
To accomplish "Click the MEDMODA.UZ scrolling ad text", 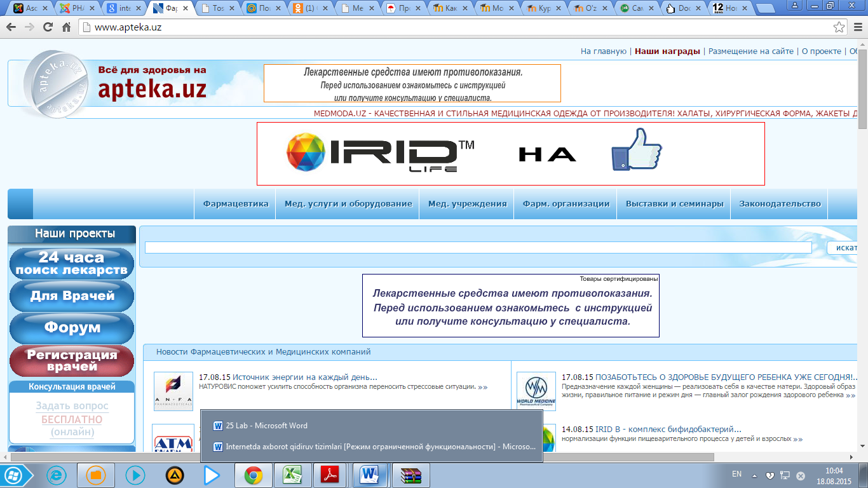I will point(585,113).
